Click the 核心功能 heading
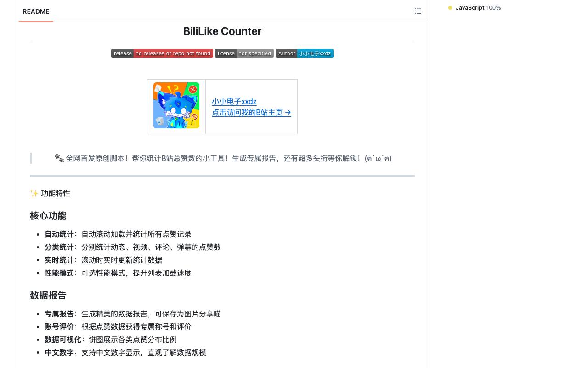 (x=48, y=216)
